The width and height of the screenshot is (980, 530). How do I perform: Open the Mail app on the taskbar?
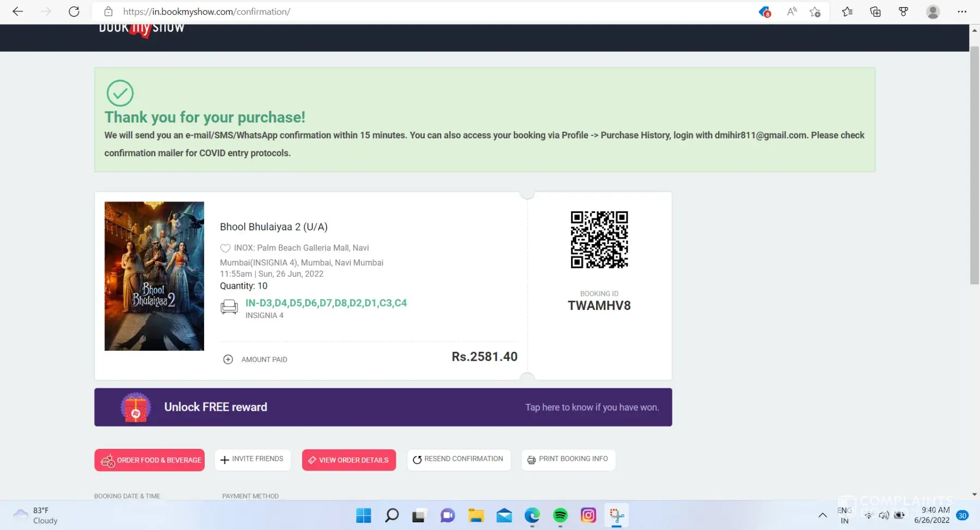(x=504, y=515)
